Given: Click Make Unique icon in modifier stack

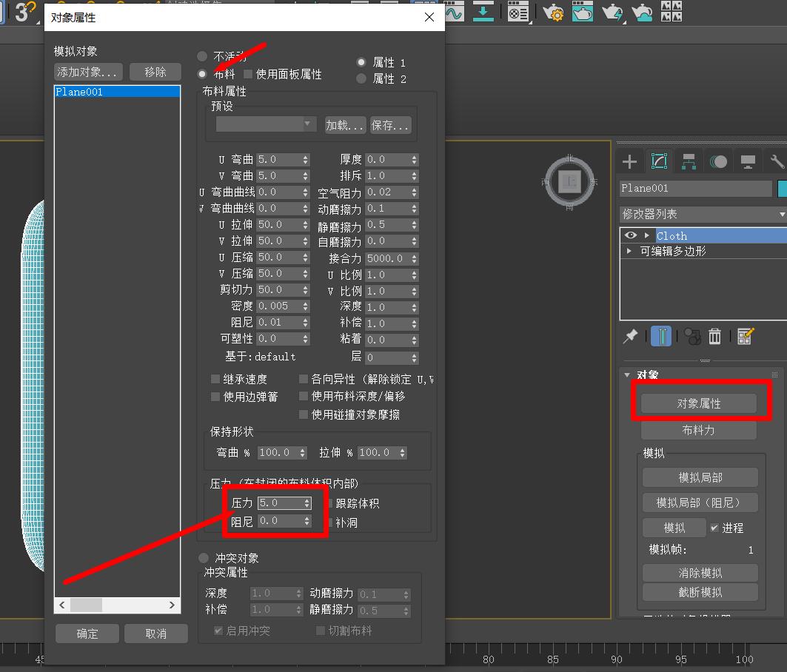Looking at the screenshot, I should point(692,336).
